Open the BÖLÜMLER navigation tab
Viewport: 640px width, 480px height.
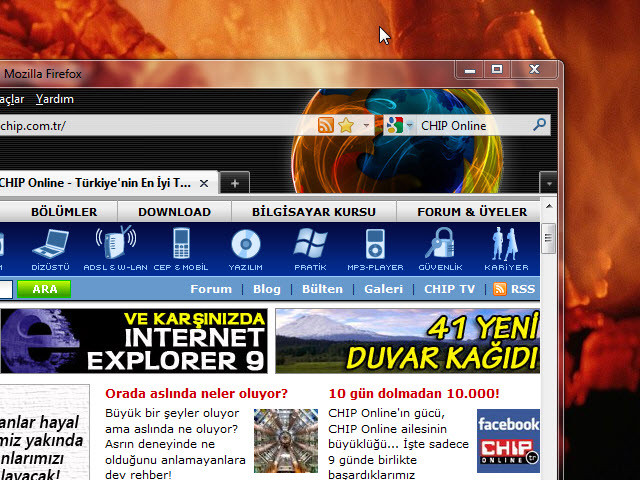click(x=64, y=212)
